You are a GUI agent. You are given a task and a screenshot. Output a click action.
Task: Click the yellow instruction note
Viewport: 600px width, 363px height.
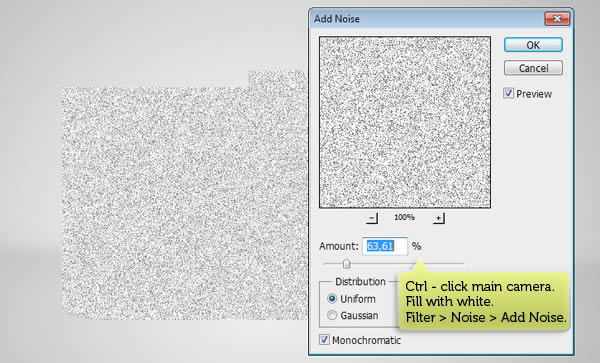[485, 301]
